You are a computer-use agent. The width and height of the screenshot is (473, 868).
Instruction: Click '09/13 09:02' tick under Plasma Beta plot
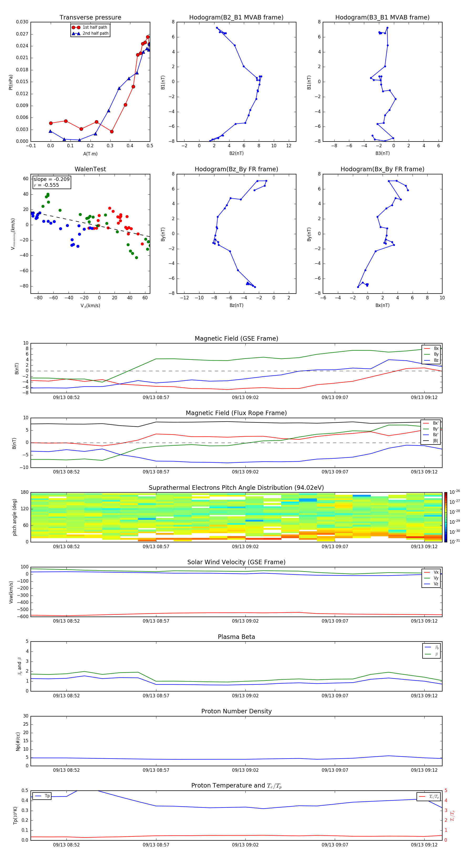pos(245,696)
